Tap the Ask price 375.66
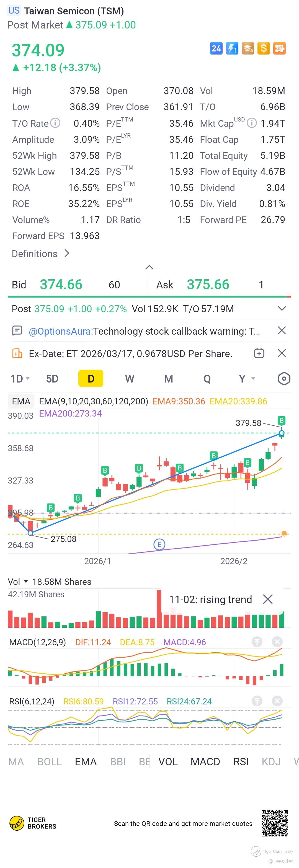Viewport: 299px width, 868px height. coord(208,284)
